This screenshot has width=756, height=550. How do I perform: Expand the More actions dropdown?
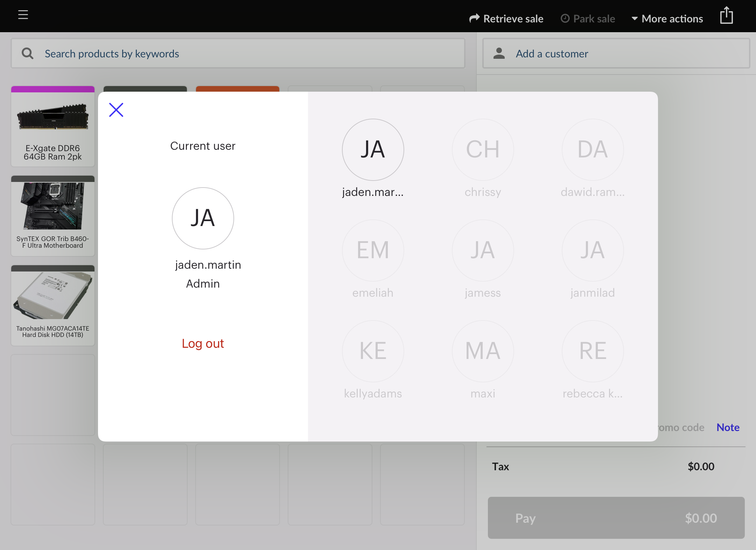click(667, 19)
